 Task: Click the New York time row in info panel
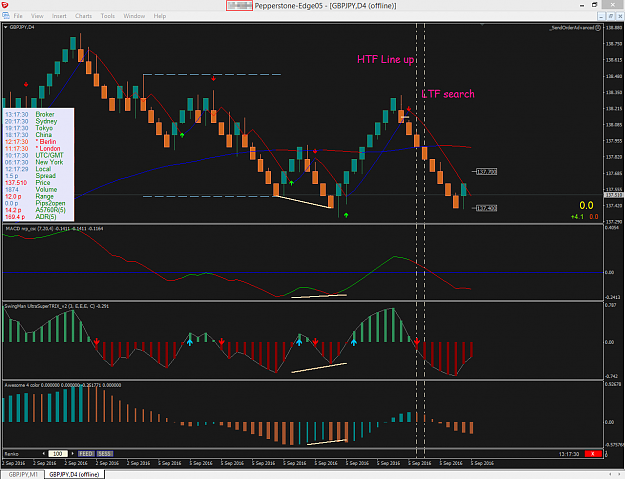click(x=34, y=162)
